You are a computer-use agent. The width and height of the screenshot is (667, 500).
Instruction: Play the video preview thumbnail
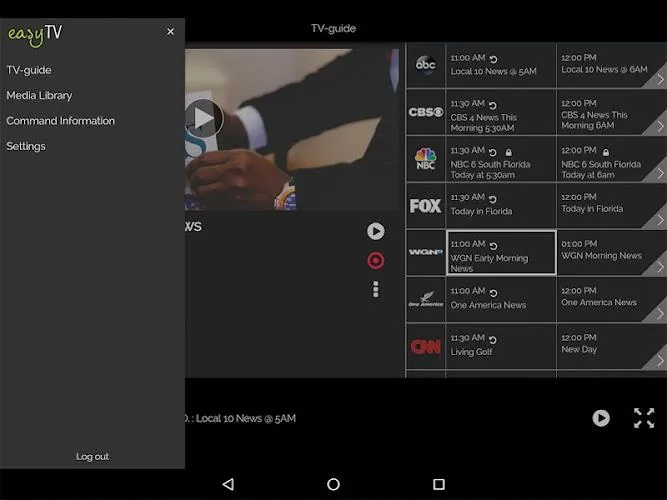coord(204,118)
